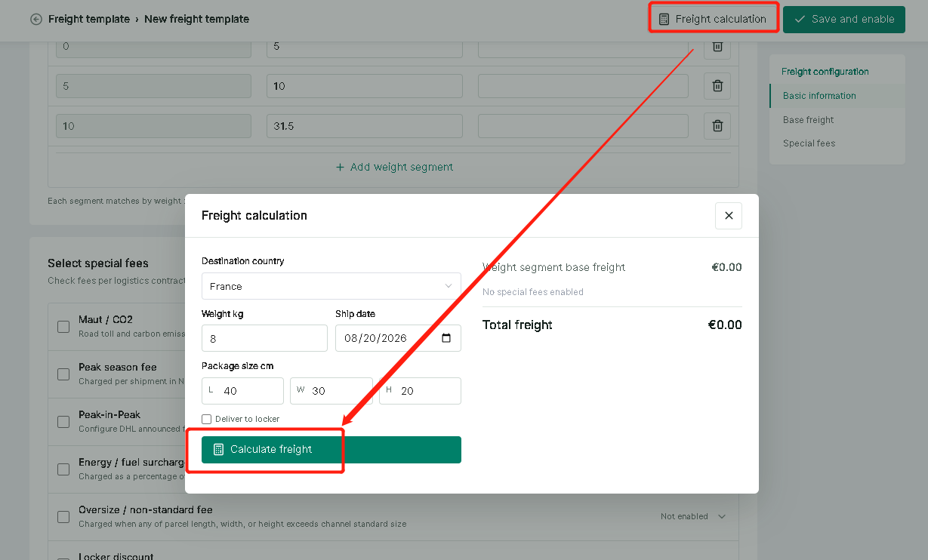
Task: Focus the Weight kg input field
Action: [x=264, y=338]
